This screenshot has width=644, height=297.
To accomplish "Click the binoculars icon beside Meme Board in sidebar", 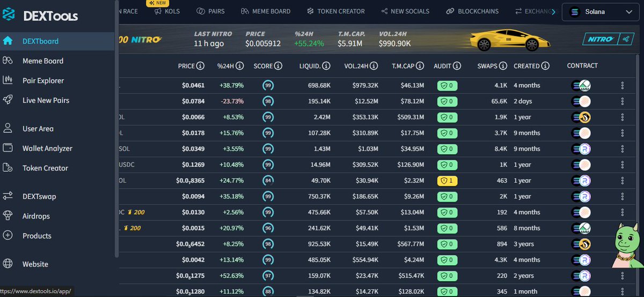I will 8,61.
